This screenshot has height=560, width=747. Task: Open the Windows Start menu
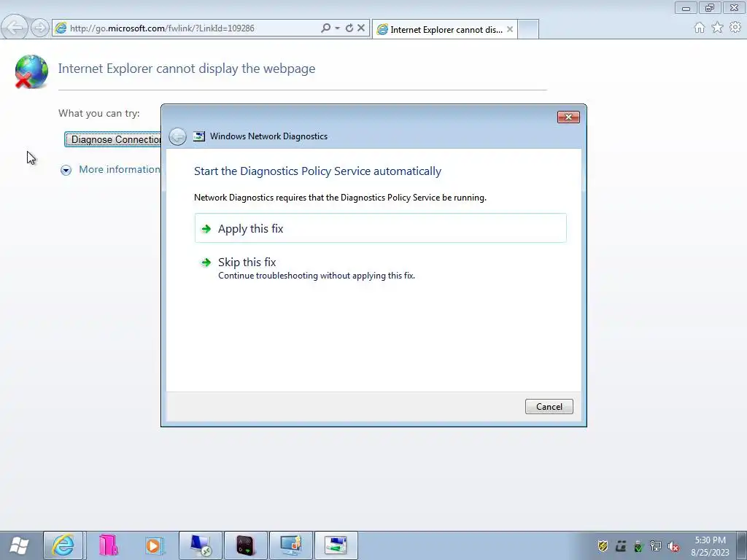pos(19,545)
